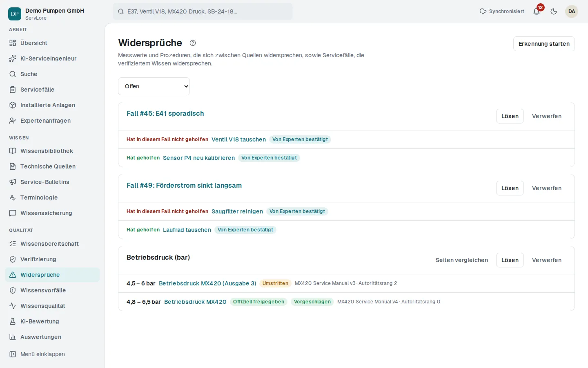Click the Auswertungen bar chart icon
Viewport: 588px width, 368px height.
tap(13, 337)
